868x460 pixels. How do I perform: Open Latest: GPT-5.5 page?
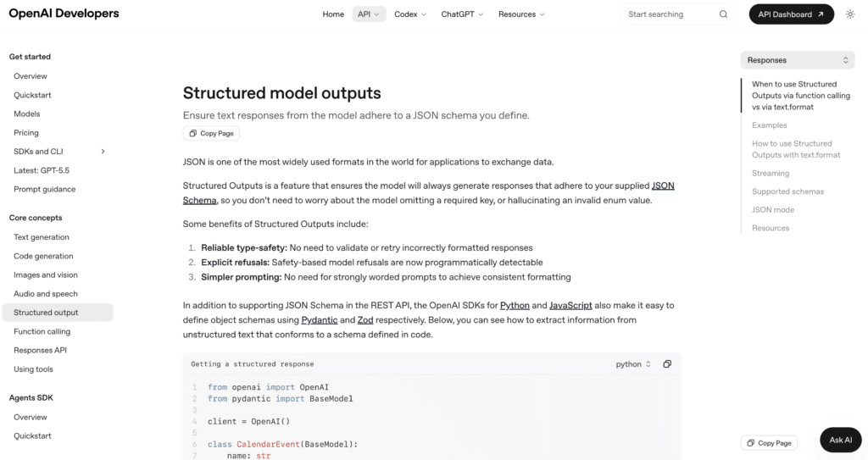click(42, 170)
